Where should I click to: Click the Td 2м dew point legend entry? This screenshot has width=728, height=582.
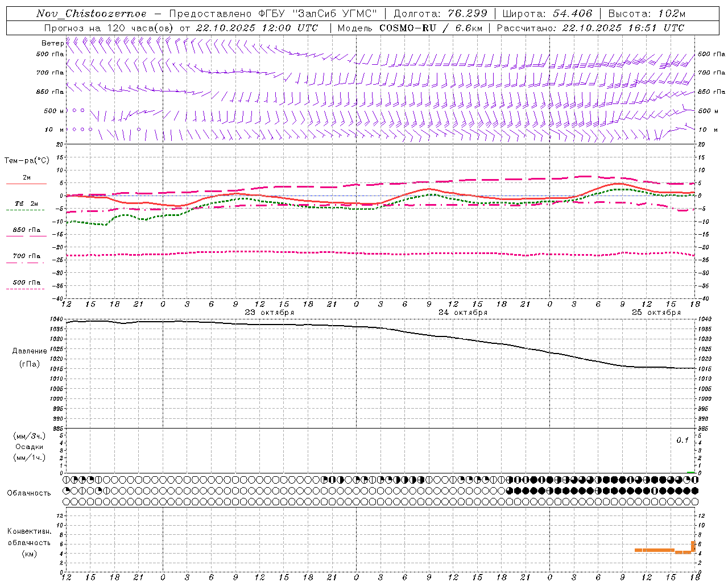pyautogui.click(x=26, y=203)
